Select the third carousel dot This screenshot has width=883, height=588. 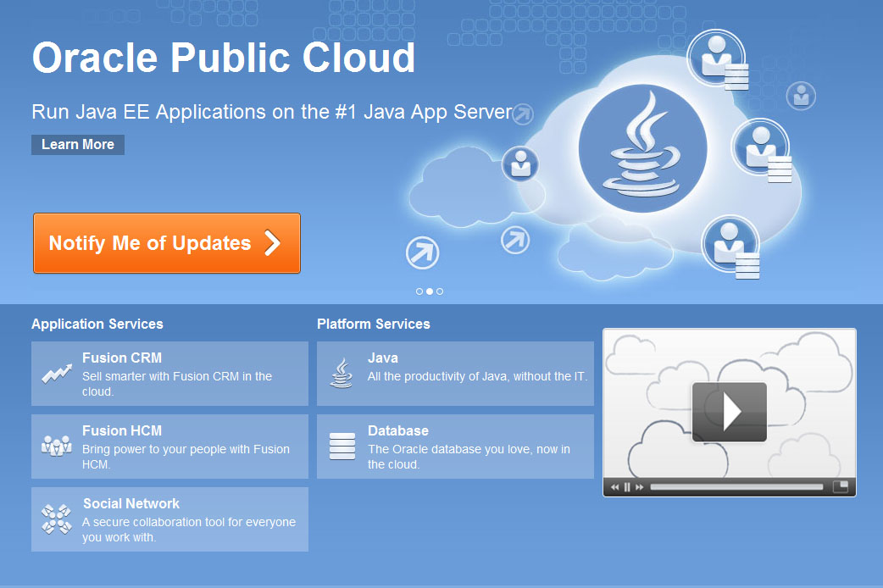(440, 291)
